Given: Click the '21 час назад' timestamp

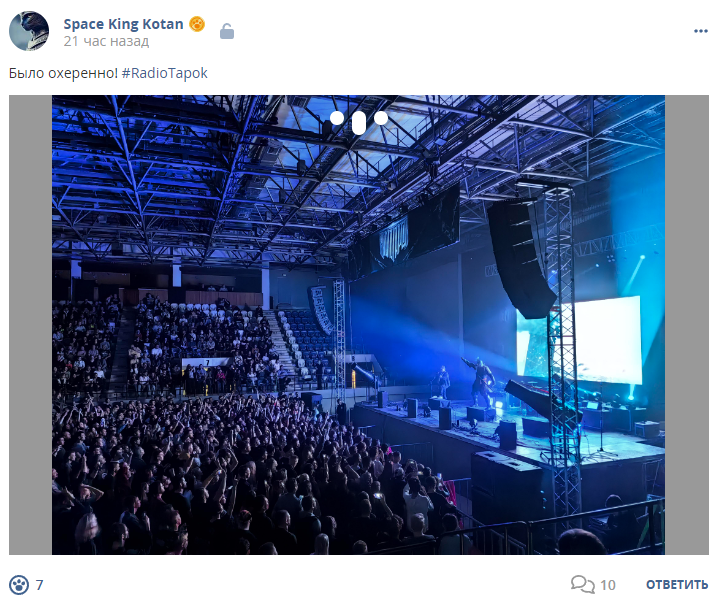Looking at the screenshot, I should point(106,41).
